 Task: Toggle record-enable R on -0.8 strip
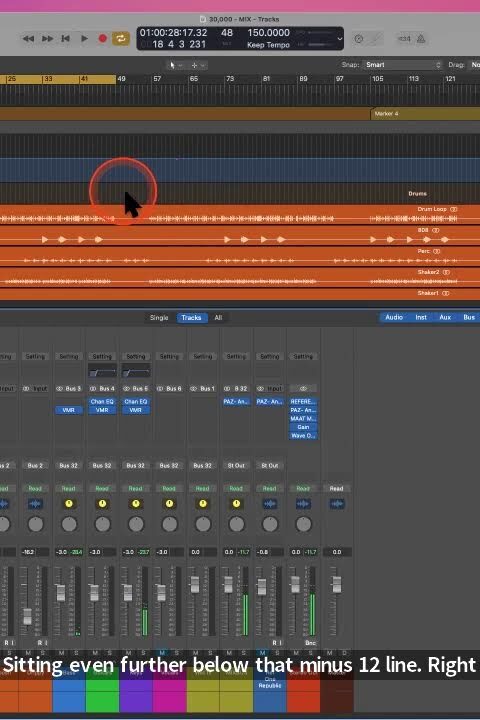[x=275, y=643]
